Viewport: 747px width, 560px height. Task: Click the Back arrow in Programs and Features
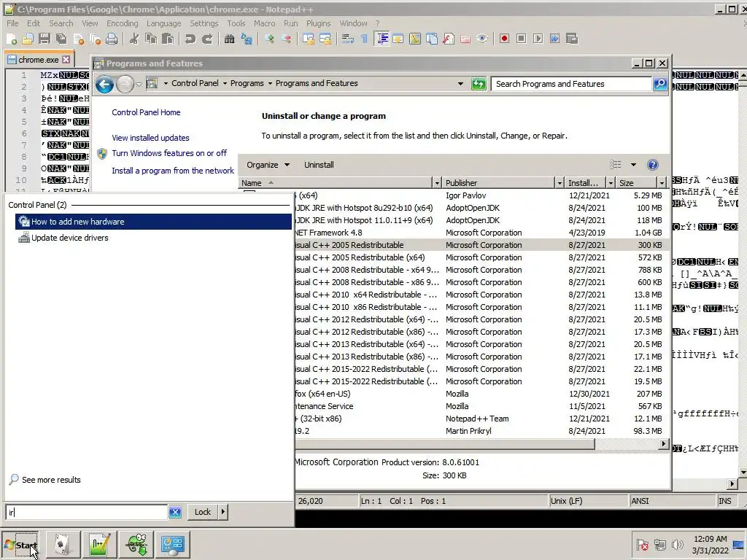(104, 85)
